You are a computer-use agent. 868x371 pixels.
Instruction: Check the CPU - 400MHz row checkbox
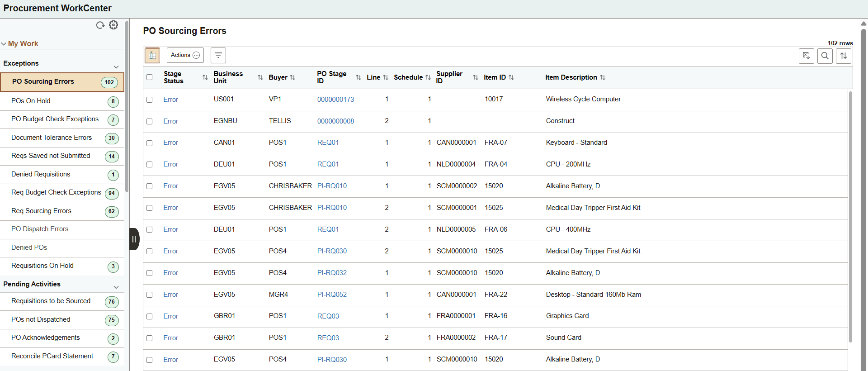pyautogui.click(x=150, y=230)
